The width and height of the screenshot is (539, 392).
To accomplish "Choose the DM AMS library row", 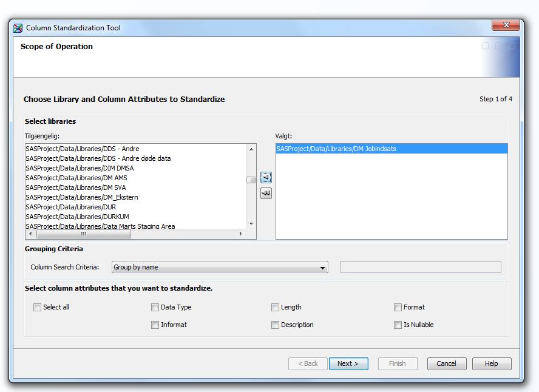I will tap(136, 178).
